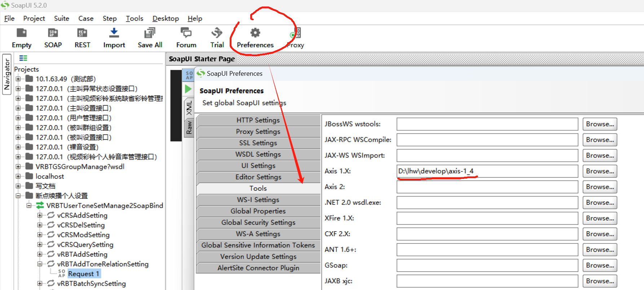The height and width of the screenshot is (290, 644).
Task: Browse for the JAX-RPC WSCompile path
Action: coord(600,140)
